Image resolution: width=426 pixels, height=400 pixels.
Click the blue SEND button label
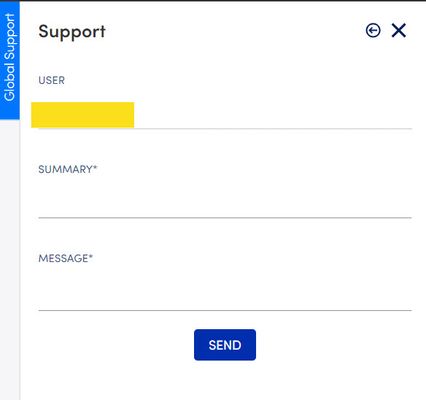pyautogui.click(x=225, y=345)
